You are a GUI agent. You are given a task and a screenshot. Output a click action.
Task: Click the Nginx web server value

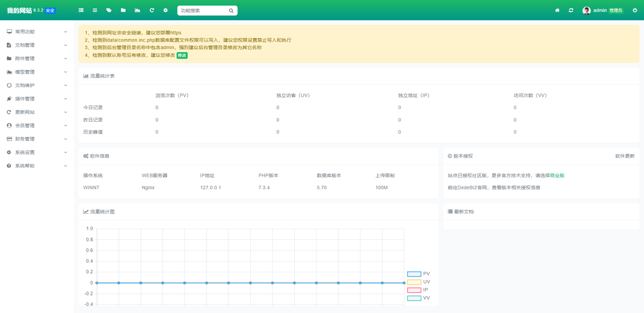(x=148, y=187)
